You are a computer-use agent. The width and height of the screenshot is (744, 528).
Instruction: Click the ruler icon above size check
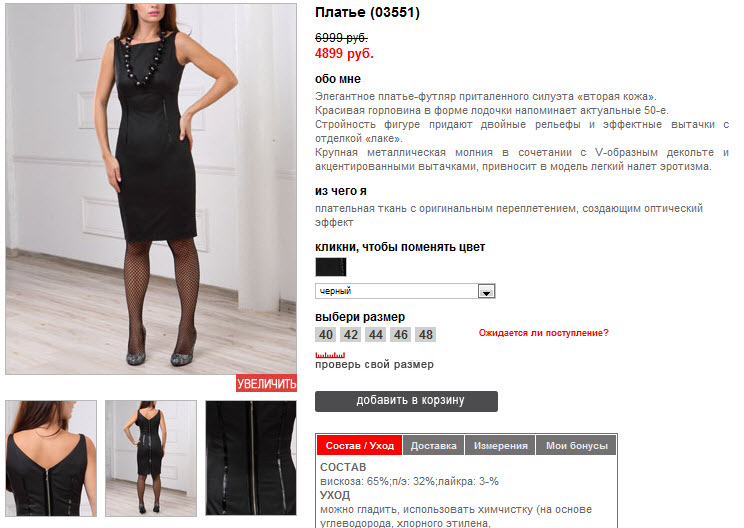click(330, 355)
